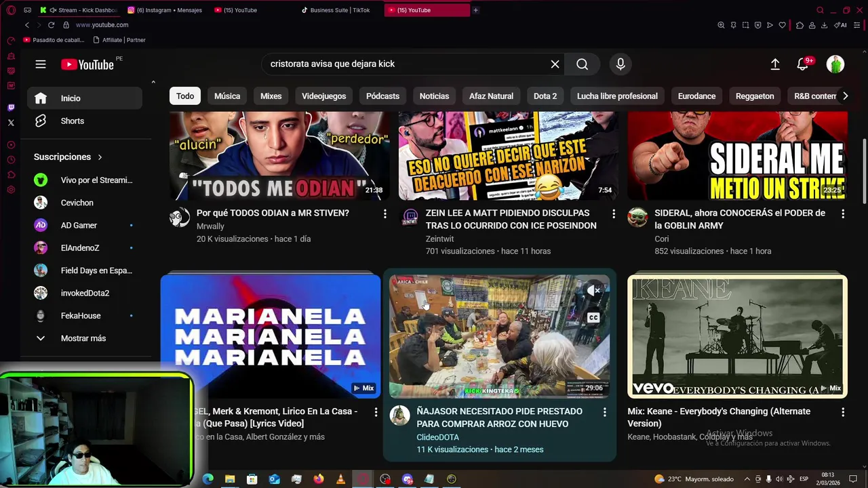Open the MARIANELA mix thumbnail
This screenshot has height=488, width=868.
(271, 336)
